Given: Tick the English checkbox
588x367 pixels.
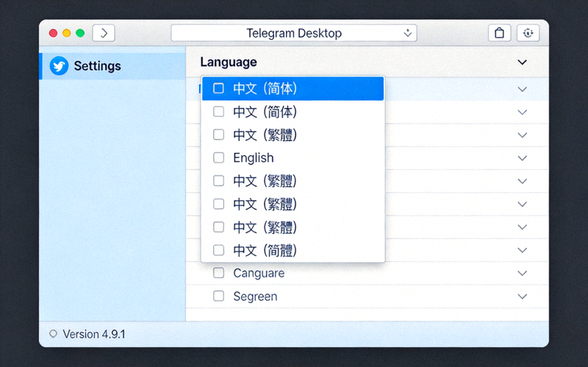Looking at the screenshot, I should pos(218,157).
